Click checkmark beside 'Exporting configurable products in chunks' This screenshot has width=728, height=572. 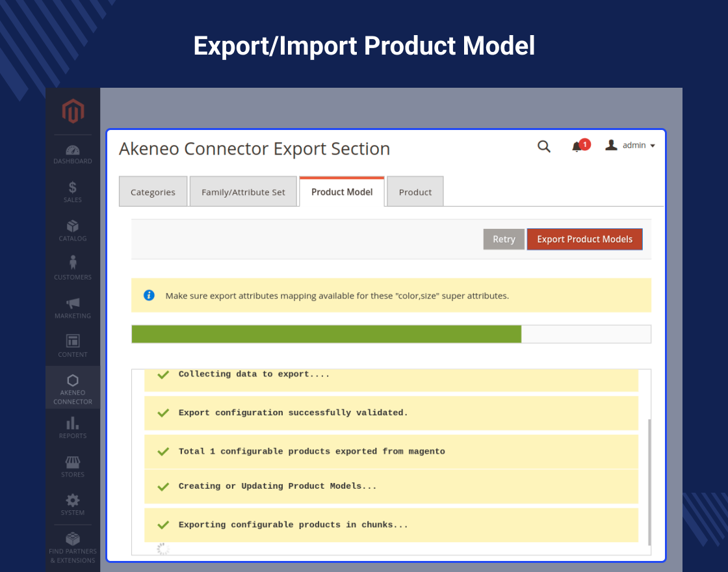[x=163, y=525]
